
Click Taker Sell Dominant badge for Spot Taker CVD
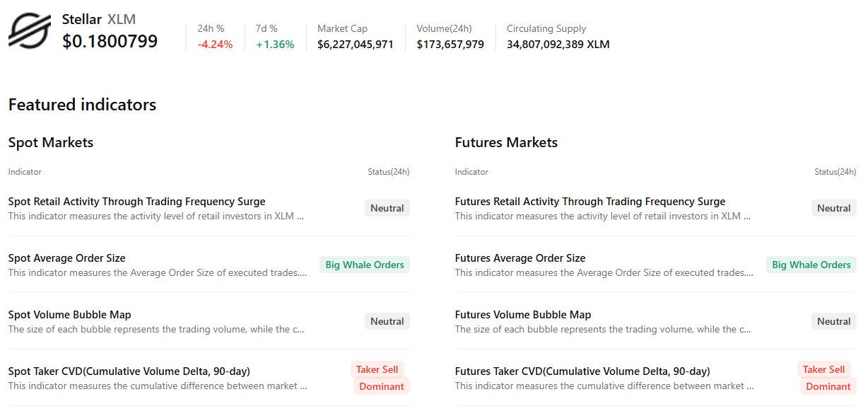click(x=380, y=378)
